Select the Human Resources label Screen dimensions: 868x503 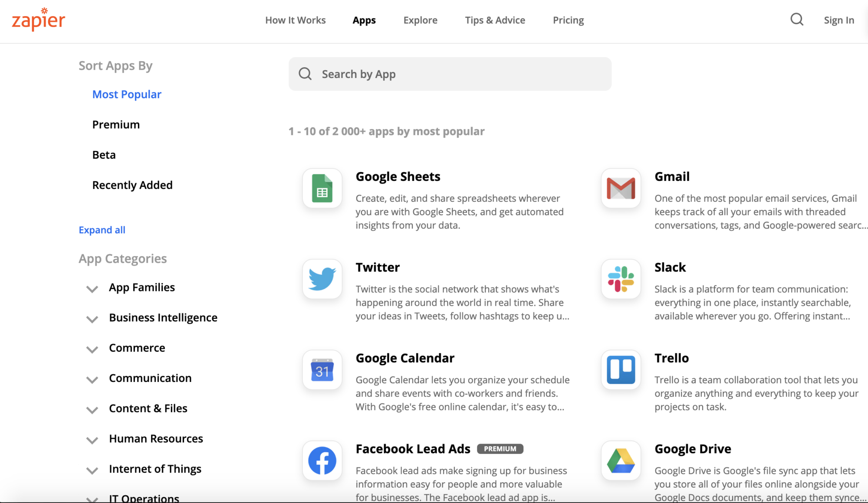(x=156, y=439)
